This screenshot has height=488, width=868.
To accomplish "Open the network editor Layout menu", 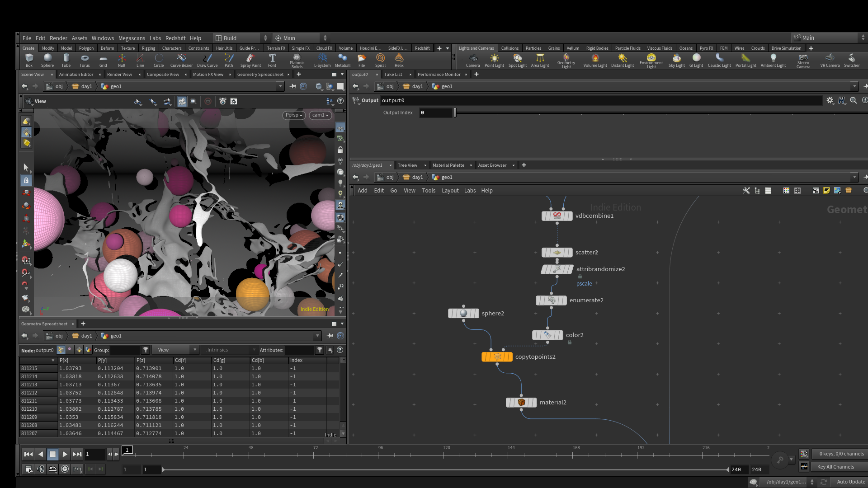I will (x=450, y=191).
